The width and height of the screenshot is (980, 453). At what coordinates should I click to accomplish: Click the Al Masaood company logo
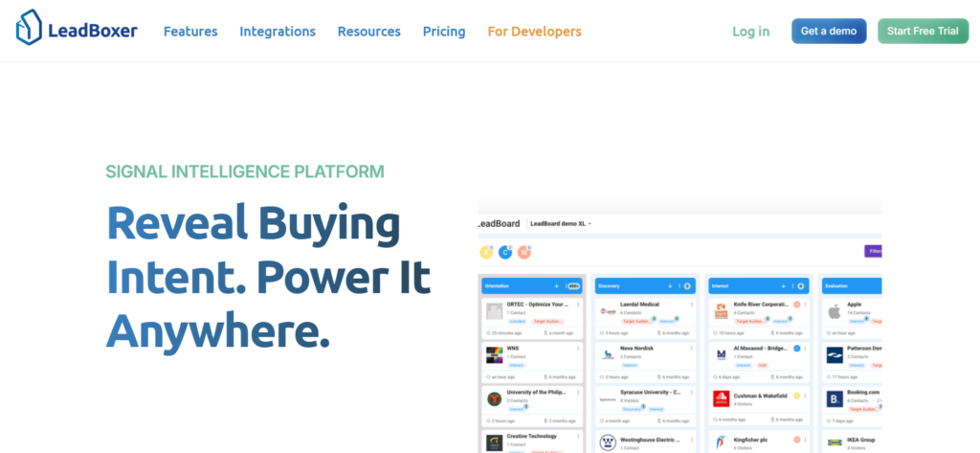722,355
